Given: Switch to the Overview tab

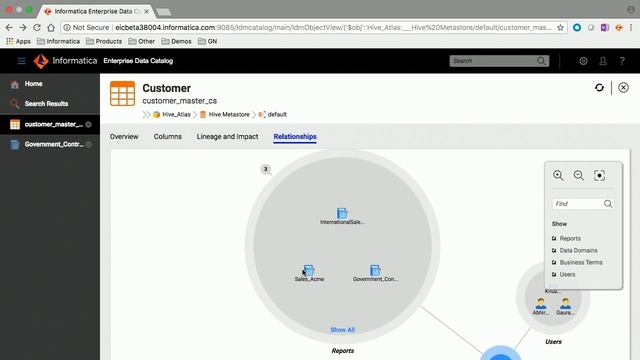Looking at the screenshot, I should (124, 136).
